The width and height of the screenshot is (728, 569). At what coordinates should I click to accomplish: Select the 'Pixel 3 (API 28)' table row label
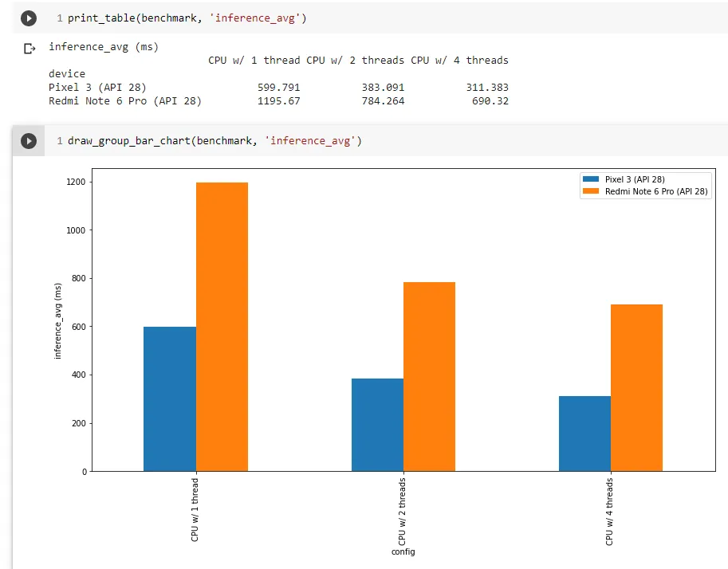(x=97, y=87)
